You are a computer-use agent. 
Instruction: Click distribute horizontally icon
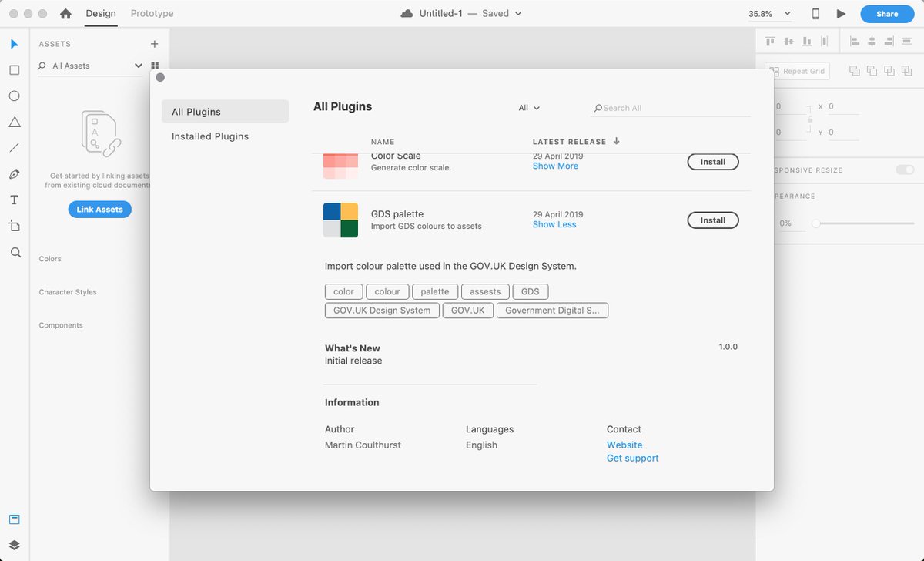pos(909,42)
